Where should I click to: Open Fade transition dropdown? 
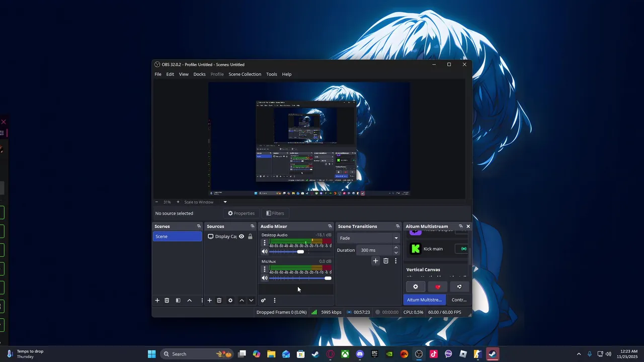(368, 238)
